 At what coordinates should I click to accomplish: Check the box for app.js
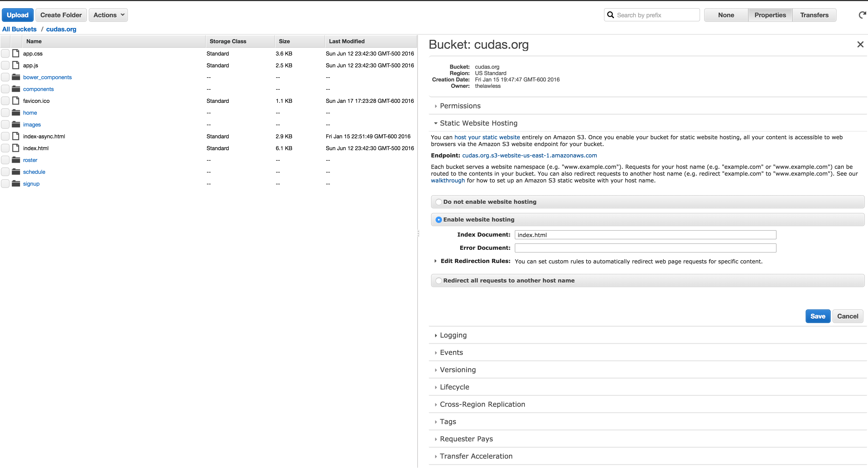click(x=5, y=65)
